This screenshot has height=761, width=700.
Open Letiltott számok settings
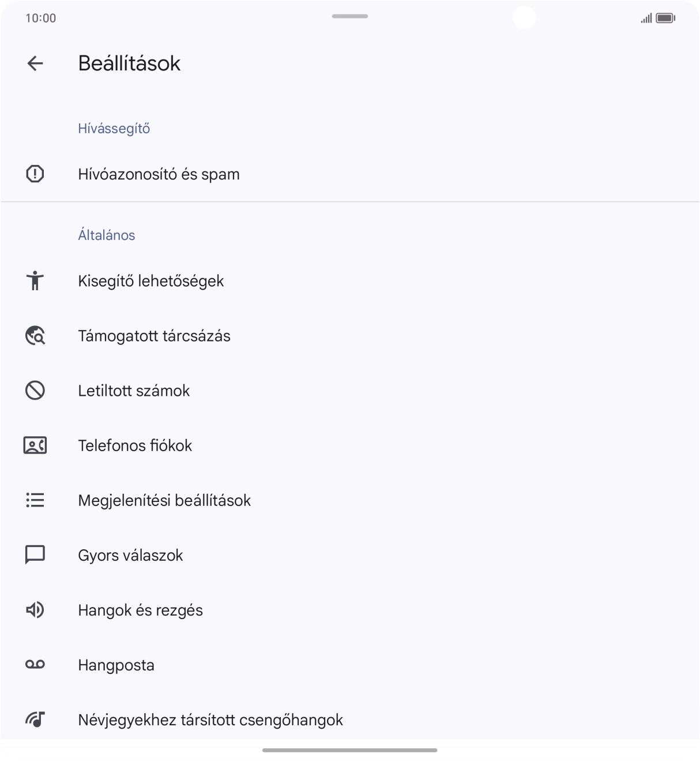[134, 391]
